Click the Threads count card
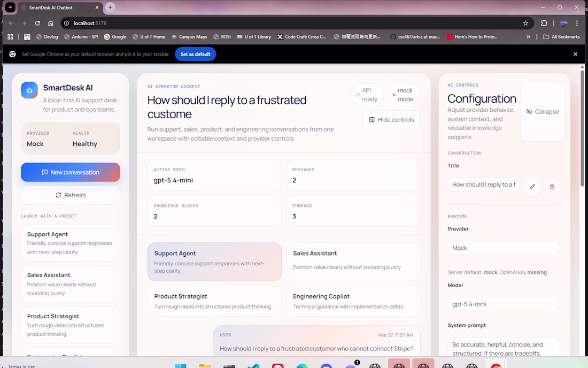The width and height of the screenshot is (588, 368). [x=353, y=211]
